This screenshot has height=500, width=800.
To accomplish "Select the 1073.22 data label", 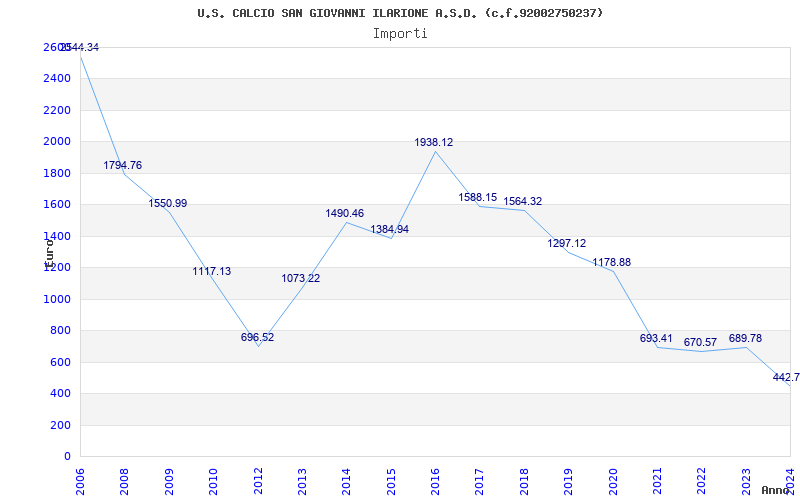I will (301, 279).
